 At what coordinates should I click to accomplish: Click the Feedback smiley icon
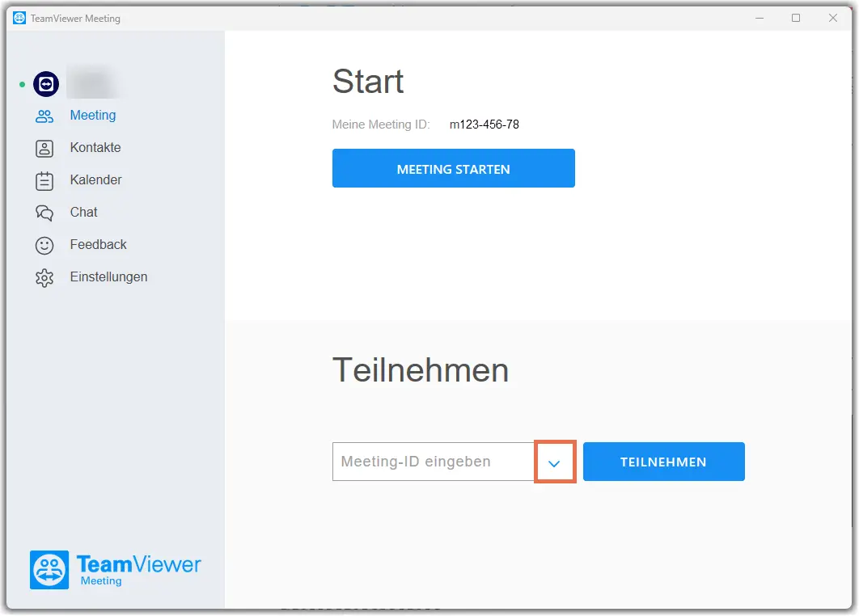(x=44, y=245)
